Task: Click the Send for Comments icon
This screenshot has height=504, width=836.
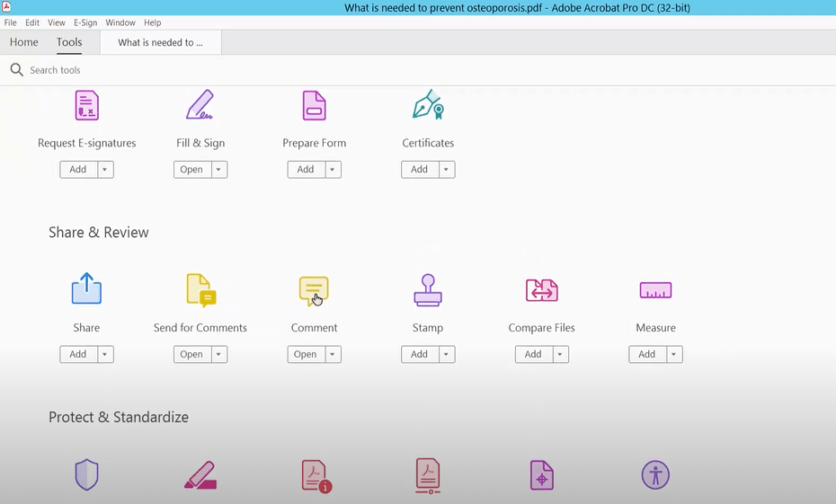Action: pyautogui.click(x=200, y=290)
